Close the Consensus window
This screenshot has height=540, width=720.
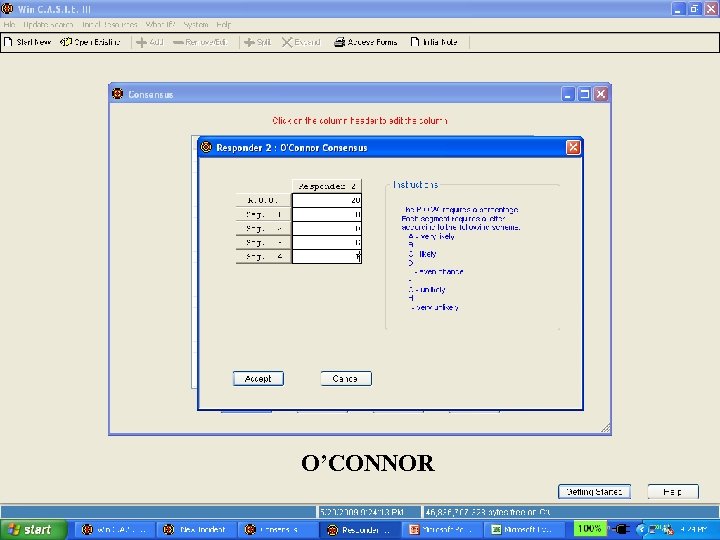601,94
